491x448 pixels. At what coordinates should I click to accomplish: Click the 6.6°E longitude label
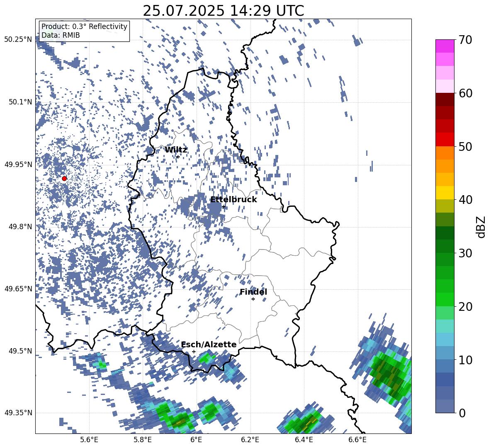point(357,440)
